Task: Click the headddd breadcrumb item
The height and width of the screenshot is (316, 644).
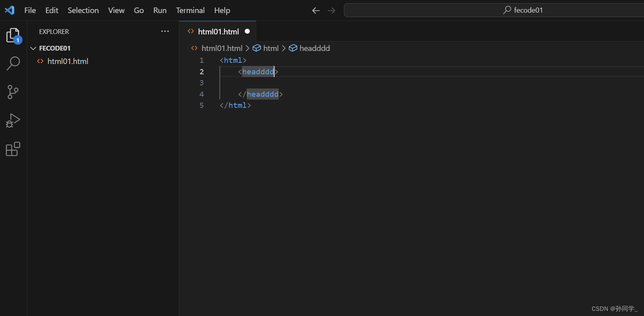Action: 315,48
